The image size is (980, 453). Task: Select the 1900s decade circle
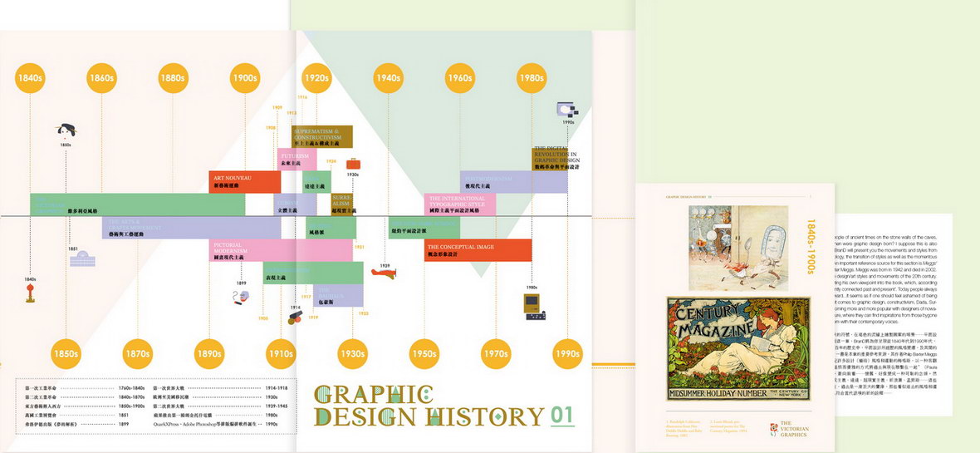tap(244, 78)
